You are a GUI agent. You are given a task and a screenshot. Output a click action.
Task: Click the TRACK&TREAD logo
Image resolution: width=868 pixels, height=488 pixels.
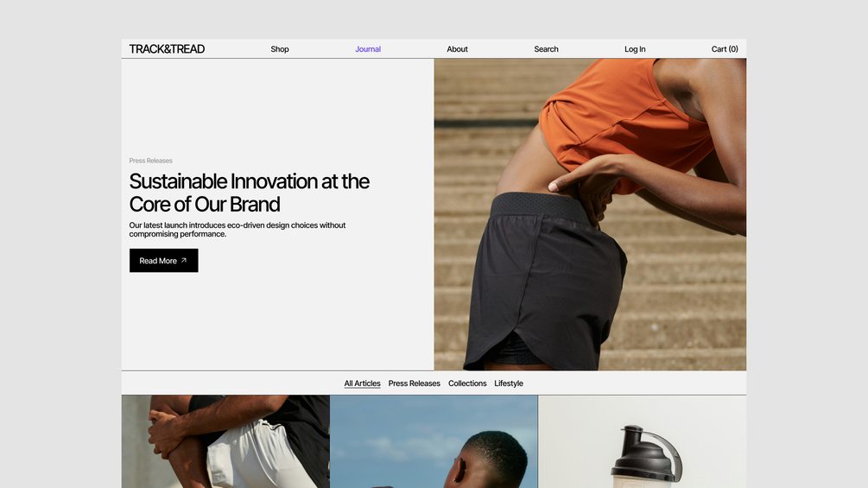tap(167, 48)
